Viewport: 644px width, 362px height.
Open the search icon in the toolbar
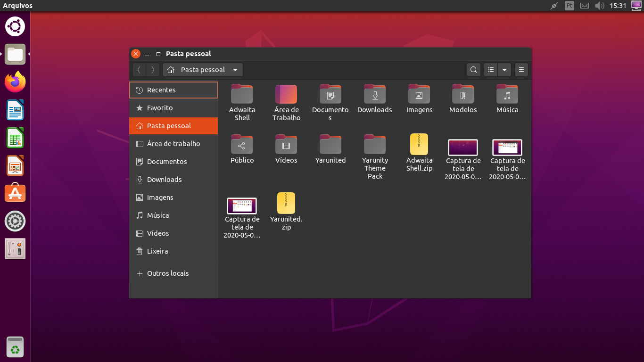[x=473, y=69]
